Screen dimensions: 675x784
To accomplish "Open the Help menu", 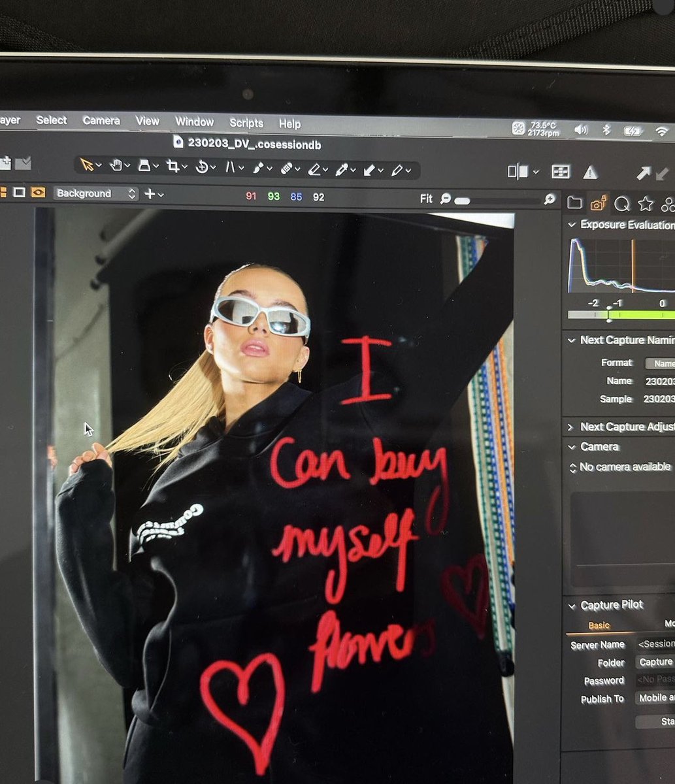I will pos(289,123).
